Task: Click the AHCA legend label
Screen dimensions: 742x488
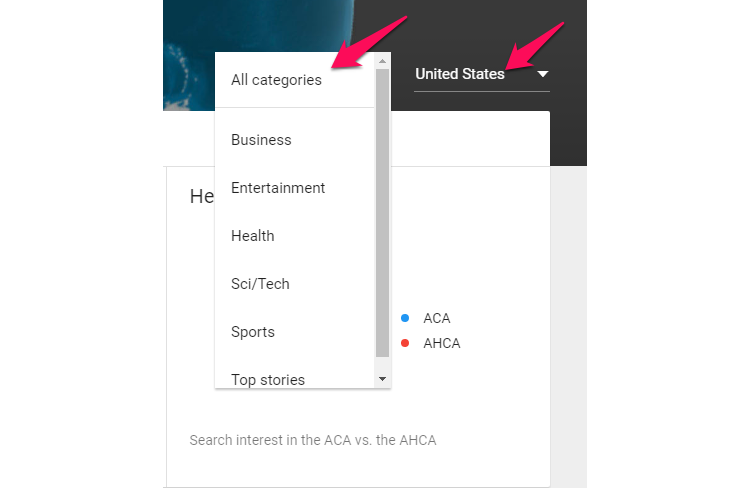Action: tap(442, 343)
